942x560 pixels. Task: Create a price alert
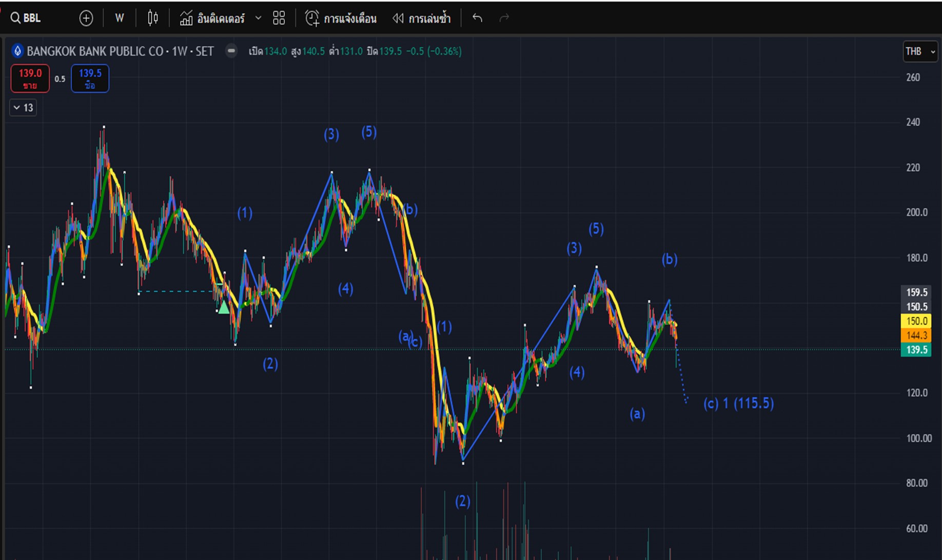[x=341, y=18]
